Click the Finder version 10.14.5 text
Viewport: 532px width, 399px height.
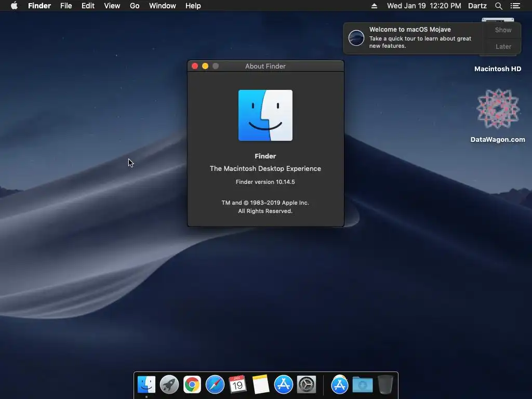click(265, 182)
